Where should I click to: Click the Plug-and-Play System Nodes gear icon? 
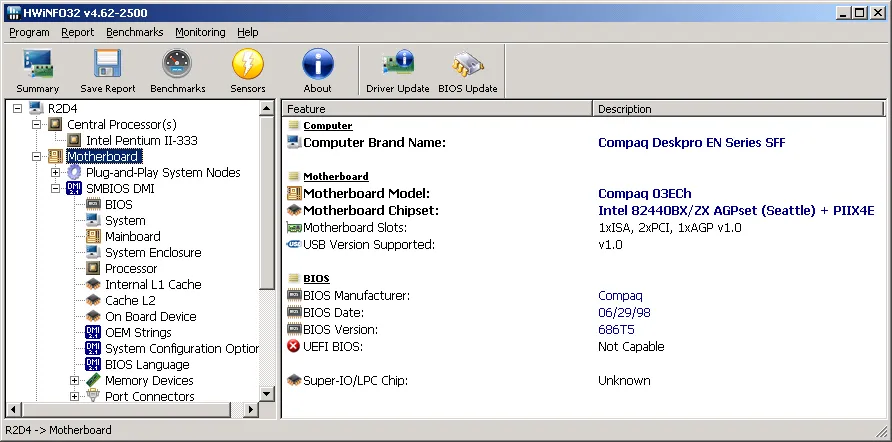point(74,172)
